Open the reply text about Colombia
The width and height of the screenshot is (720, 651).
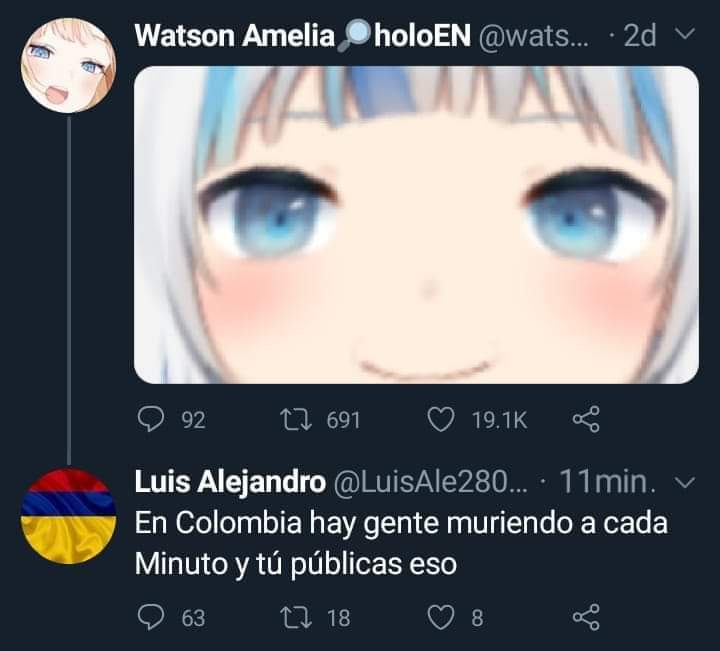(401, 543)
